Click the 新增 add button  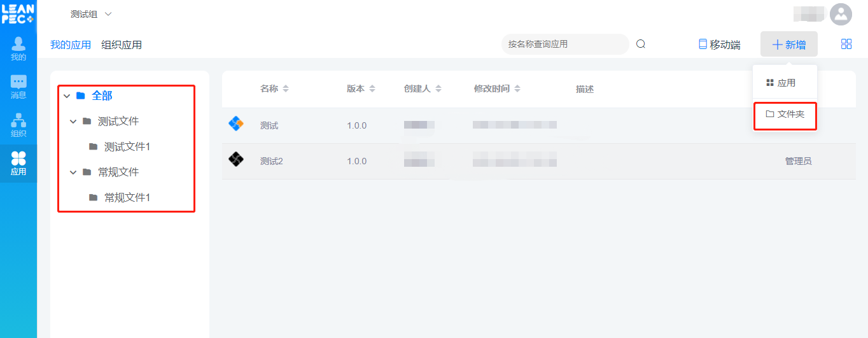788,45
